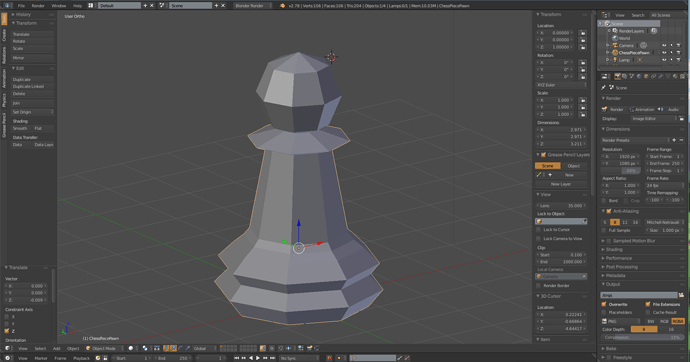Image resolution: width=690 pixels, height=362 pixels.
Task: Select the scale manipulator icon
Action: tap(187, 348)
